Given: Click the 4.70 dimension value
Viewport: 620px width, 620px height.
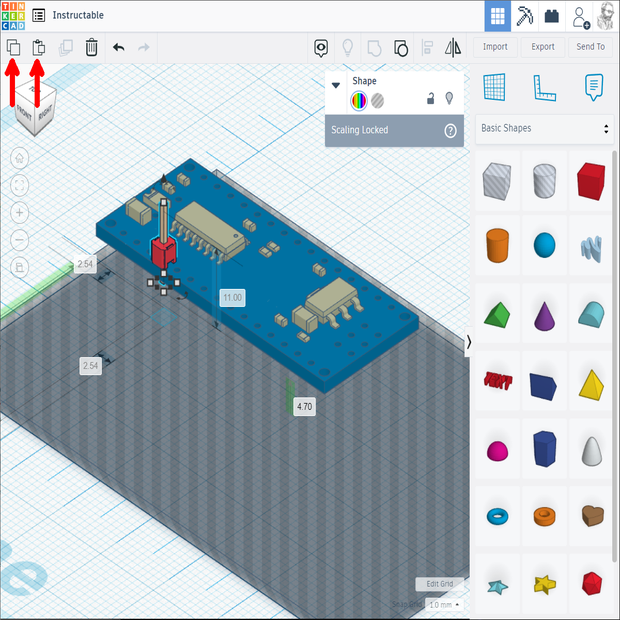Looking at the screenshot, I should 304,406.
